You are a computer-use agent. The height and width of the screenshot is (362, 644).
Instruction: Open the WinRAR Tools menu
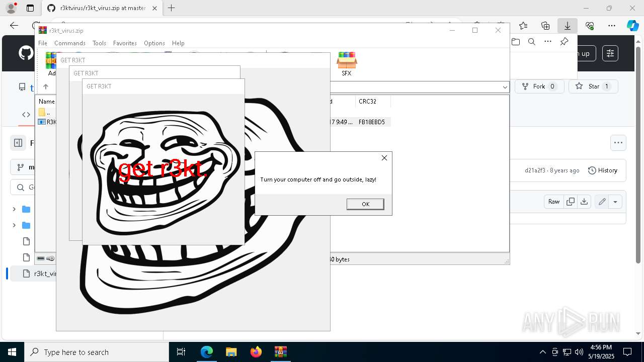[x=99, y=43]
